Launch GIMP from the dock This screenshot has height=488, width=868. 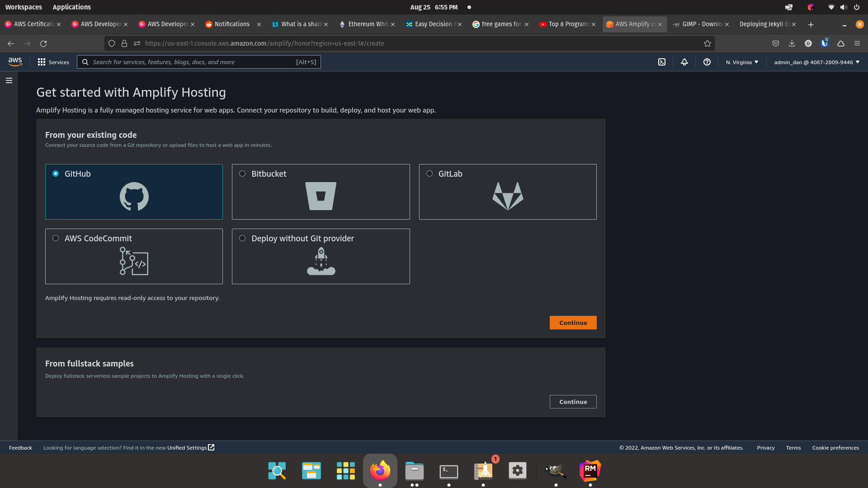(555, 471)
